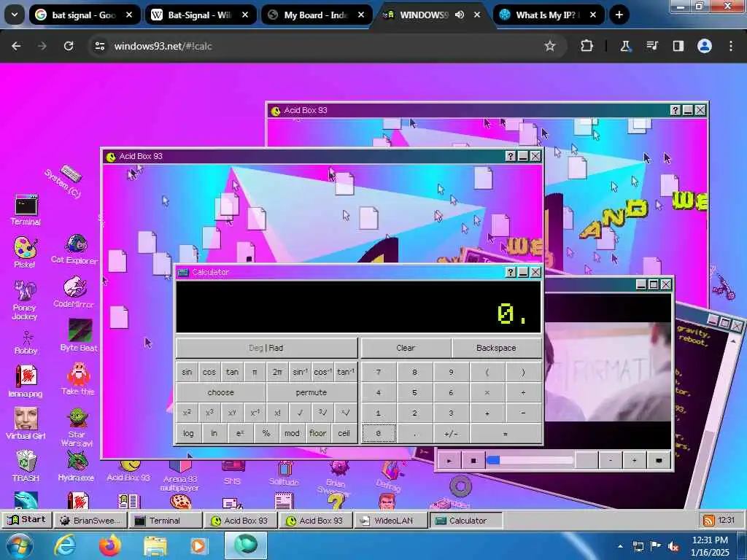The image size is (747, 560).
Task: Click Backspace in the Calculator
Action: click(496, 348)
